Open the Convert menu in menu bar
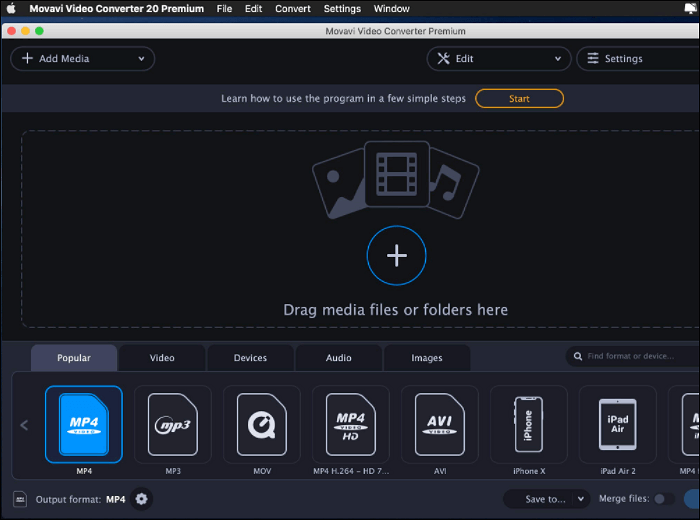700x520 pixels. tap(293, 9)
